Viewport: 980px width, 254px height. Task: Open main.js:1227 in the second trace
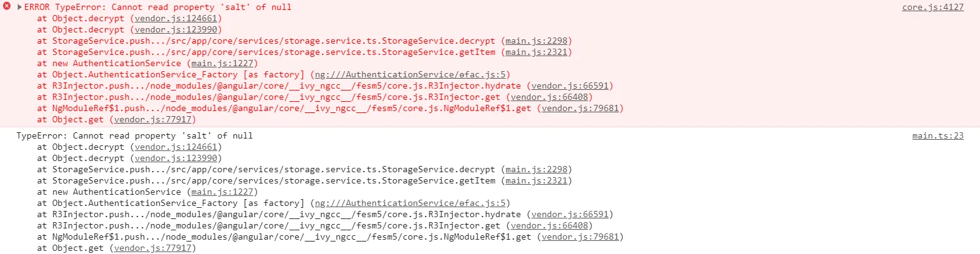222,192
